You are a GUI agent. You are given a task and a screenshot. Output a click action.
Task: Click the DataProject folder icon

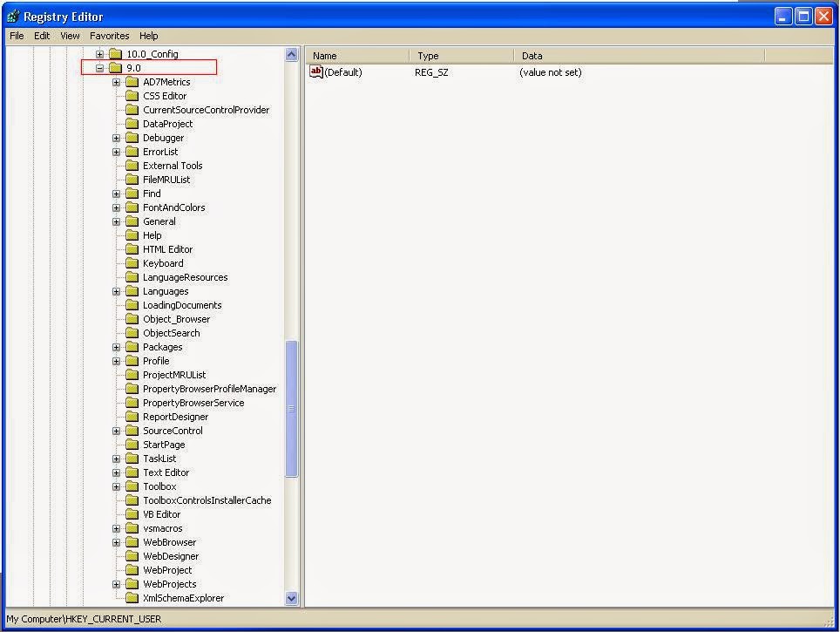point(132,123)
